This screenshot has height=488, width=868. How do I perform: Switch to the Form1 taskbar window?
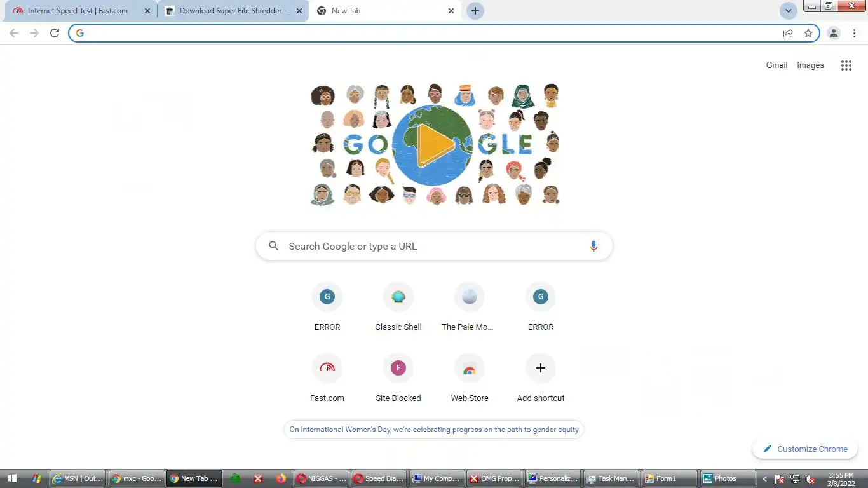[x=670, y=478]
